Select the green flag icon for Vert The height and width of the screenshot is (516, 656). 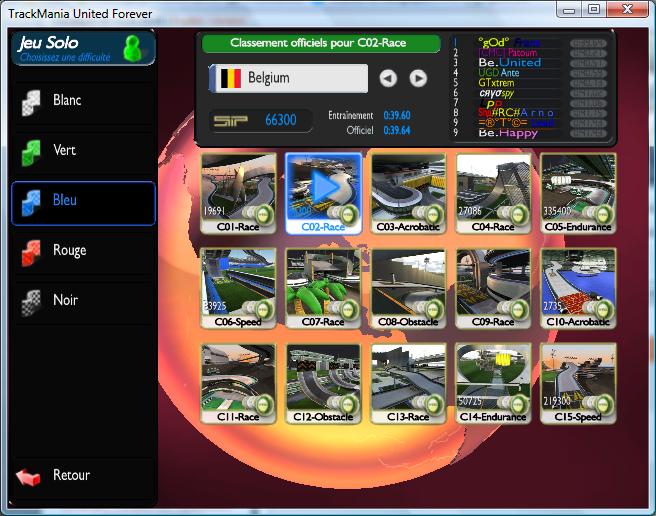[x=32, y=151]
